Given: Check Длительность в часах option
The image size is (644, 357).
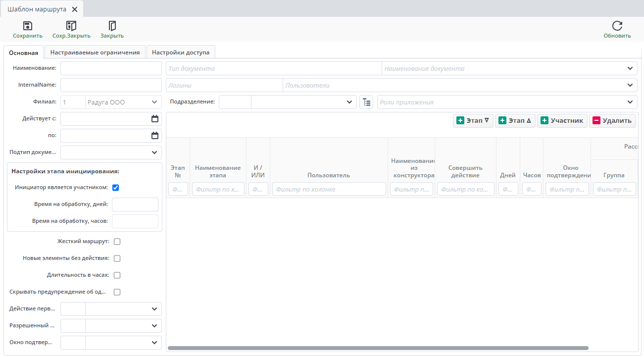Looking at the screenshot, I should [x=117, y=275].
